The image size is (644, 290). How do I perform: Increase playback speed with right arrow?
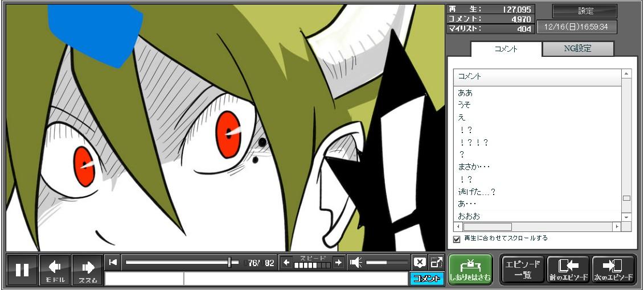point(338,262)
